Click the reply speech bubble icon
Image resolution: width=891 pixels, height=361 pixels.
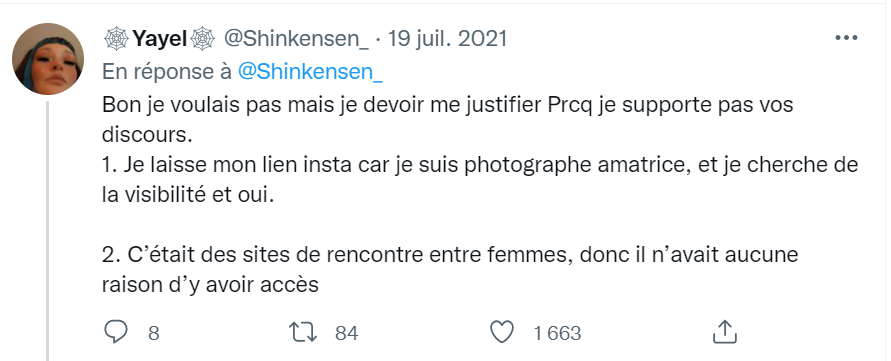[116, 332]
